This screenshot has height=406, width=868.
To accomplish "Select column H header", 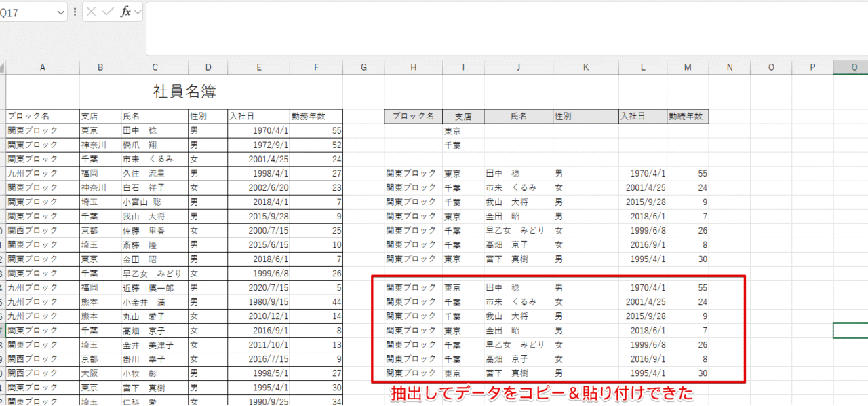I will pyautogui.click(x=413, y=67).
